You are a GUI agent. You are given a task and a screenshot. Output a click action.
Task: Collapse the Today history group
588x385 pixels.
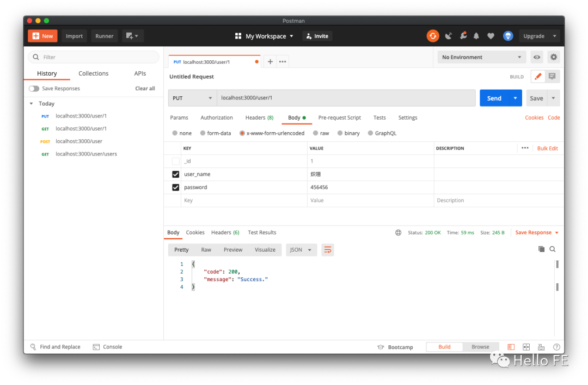(32, 104)
